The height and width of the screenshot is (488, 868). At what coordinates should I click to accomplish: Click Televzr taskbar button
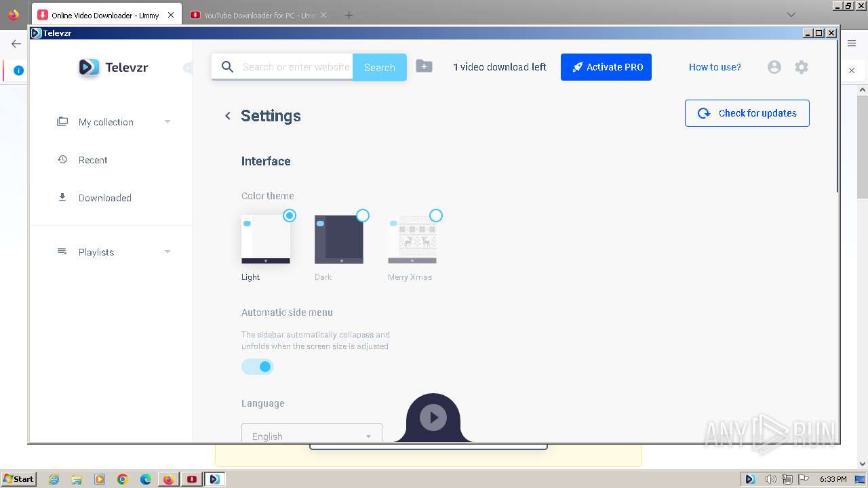pyautogui.click(x=214, y=479)
